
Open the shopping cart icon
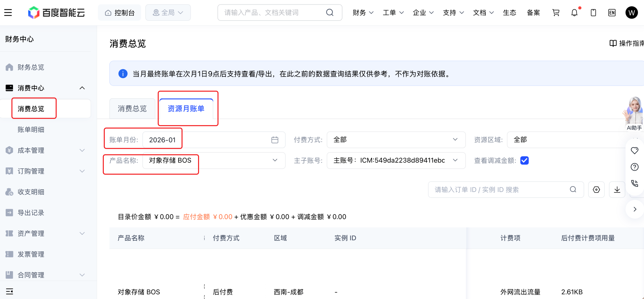[x=556, y=12]
